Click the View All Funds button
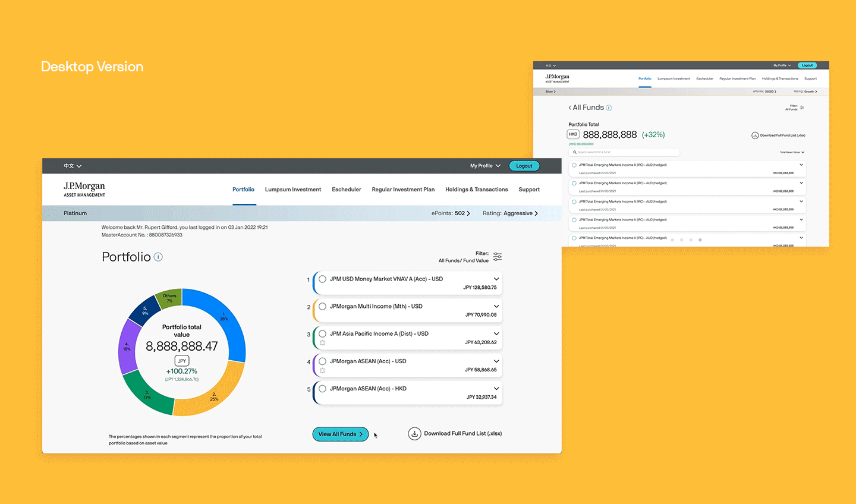Image resolution: width=856 pixels, height=504 pixels. (341, 434)
